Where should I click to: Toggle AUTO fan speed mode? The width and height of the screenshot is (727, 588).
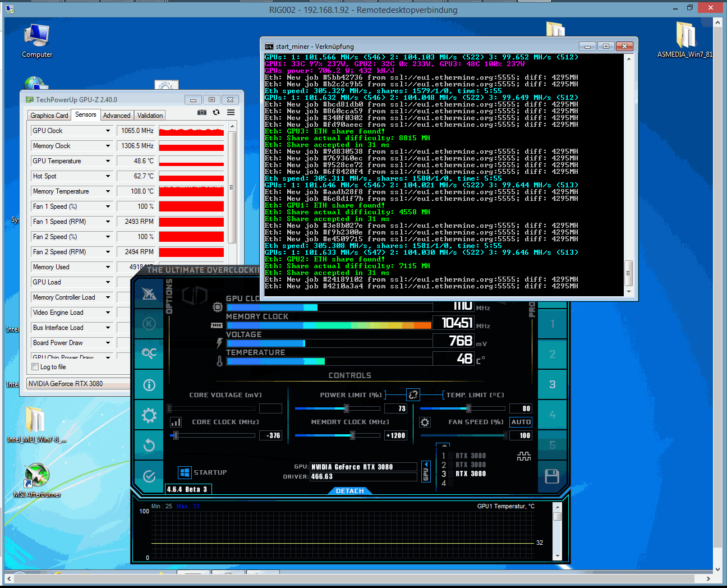521,422
